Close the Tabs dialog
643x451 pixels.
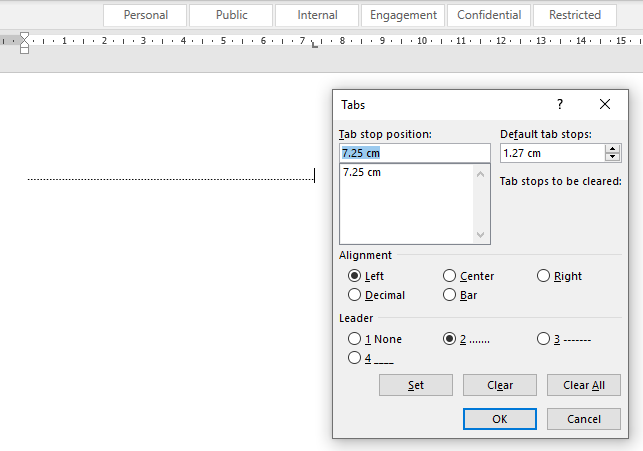click(x=605, y=104)
